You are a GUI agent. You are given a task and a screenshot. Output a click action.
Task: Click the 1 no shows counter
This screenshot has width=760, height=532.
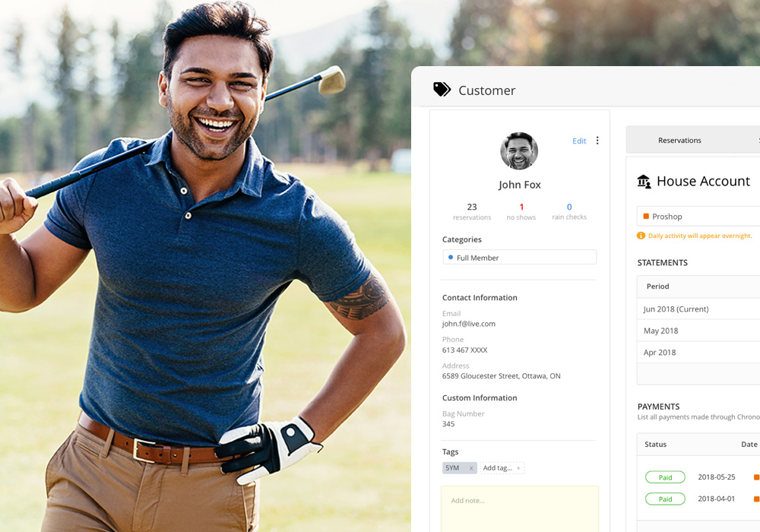click(x=521, y=212)
